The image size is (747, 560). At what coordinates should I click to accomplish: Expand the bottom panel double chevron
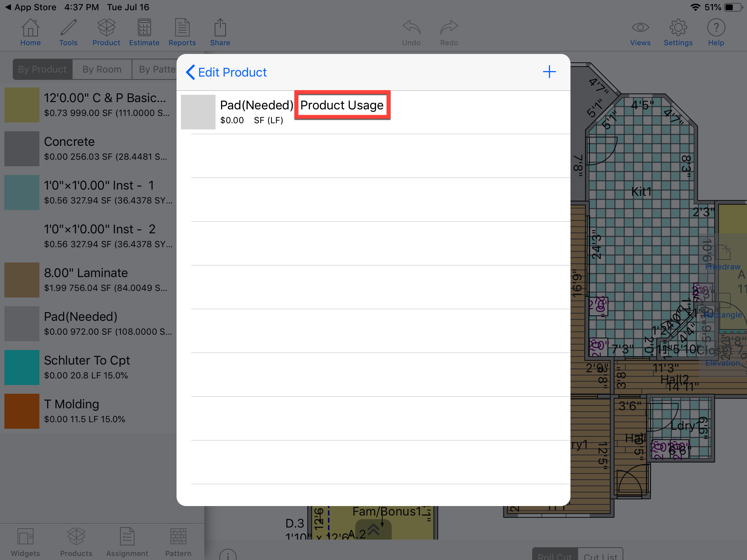pos(373,529)
